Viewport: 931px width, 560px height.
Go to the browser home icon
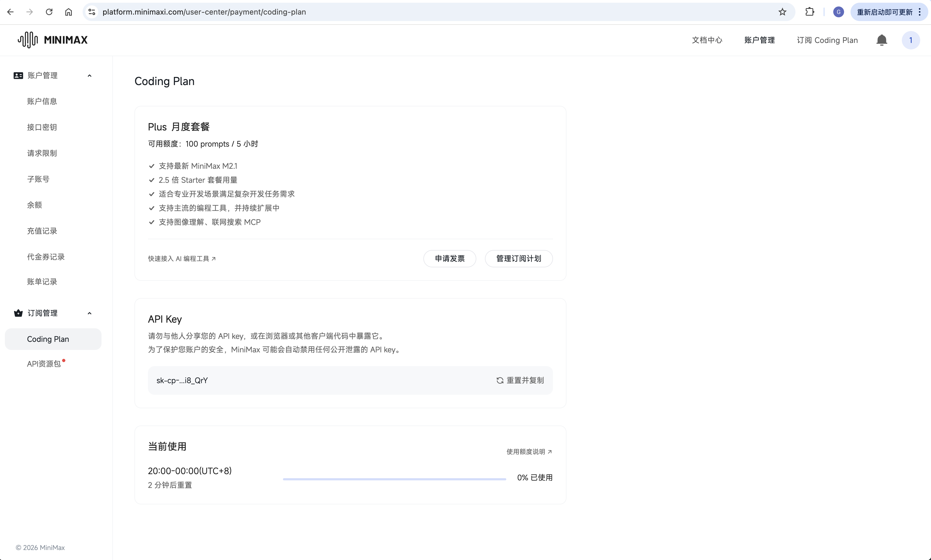[68, 12]
